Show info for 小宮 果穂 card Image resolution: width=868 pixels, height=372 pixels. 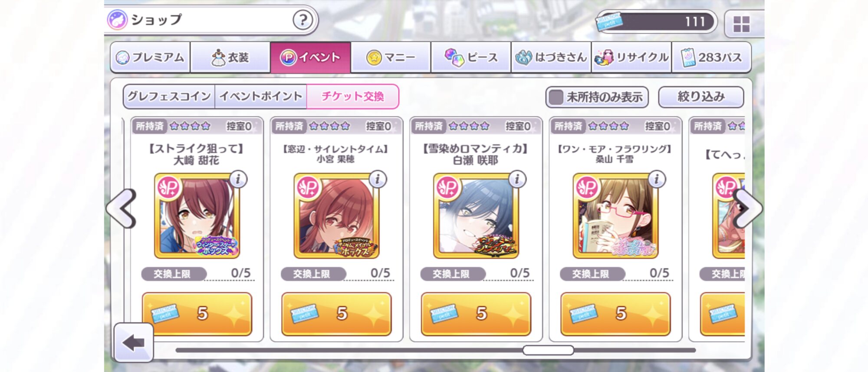[x=378, y=179]
